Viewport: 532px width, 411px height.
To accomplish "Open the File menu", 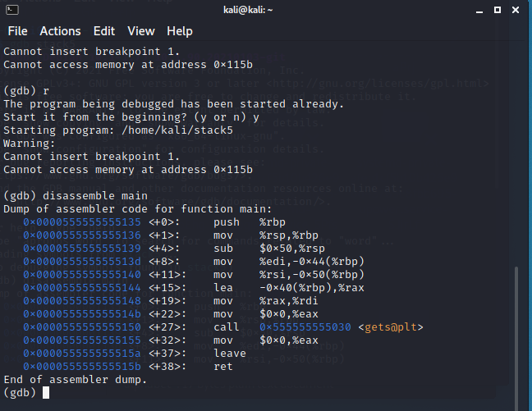I will pyautogui.click(x=17, y=31).
